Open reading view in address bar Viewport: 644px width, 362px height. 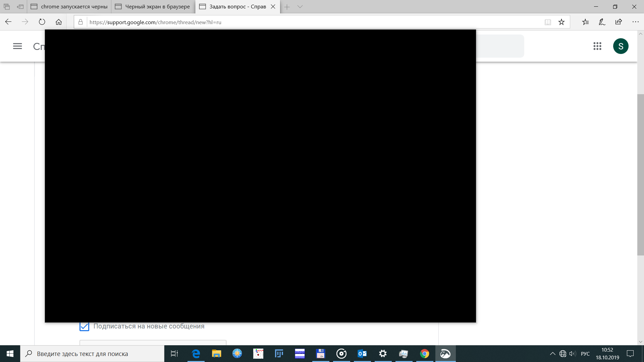[548, 22]
